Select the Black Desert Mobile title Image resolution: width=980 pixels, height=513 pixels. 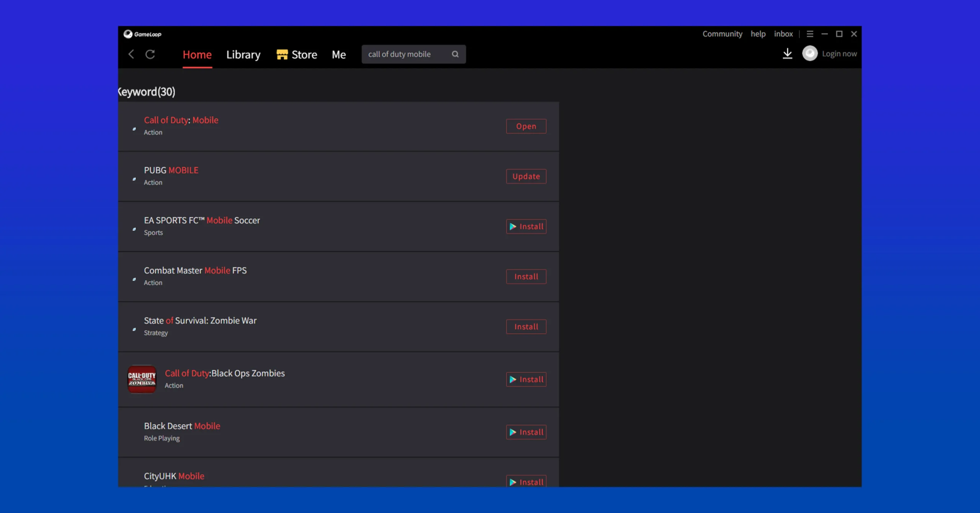click(182, 426)
